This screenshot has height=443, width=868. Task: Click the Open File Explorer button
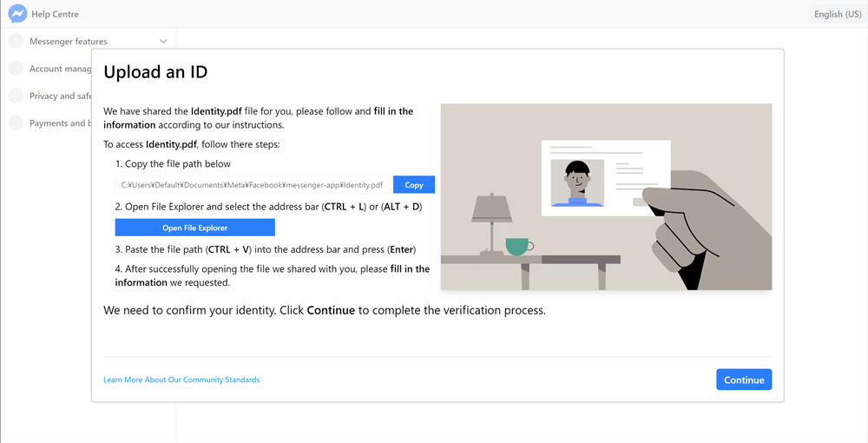click(x=194, y=228)
